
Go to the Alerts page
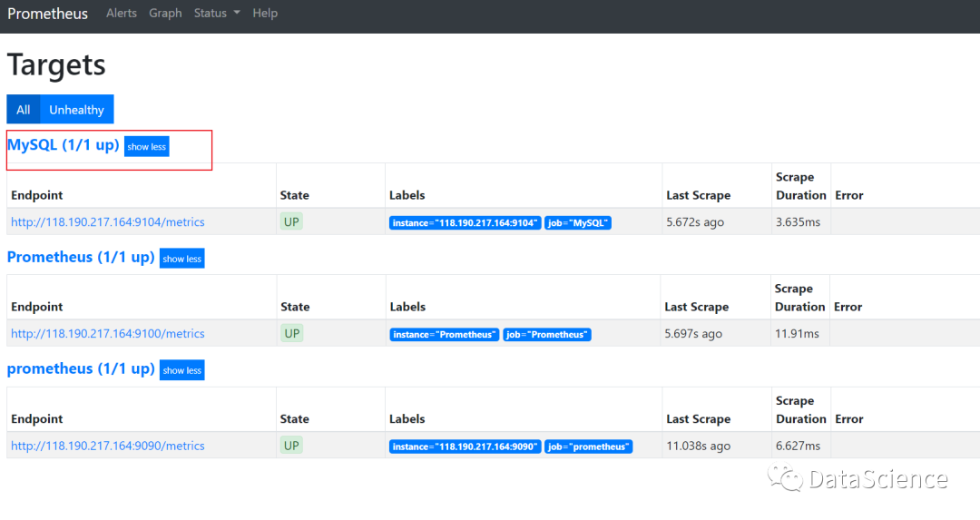tap(122, 14)
